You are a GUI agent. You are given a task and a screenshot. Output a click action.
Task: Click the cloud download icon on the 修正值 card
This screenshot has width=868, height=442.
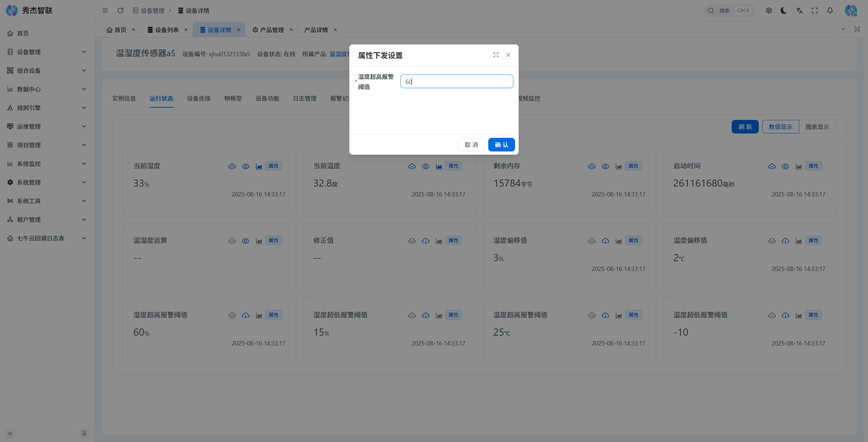[x=426, y=241]
